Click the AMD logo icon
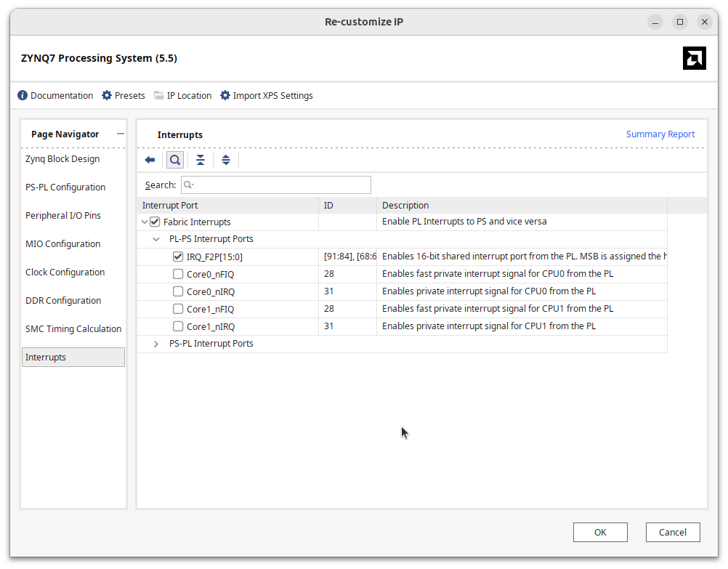728x569 pixels. point(694,58)
